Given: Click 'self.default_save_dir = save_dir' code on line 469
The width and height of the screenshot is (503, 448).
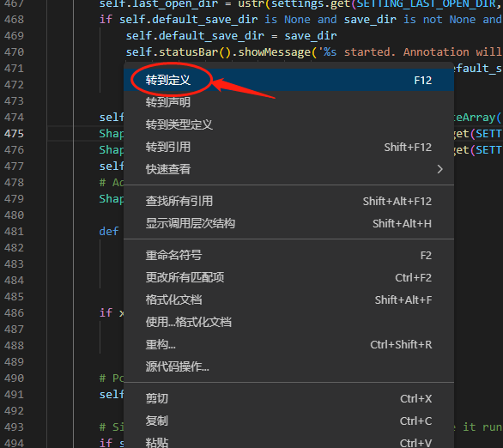Looking at the screenshot, I should coord(231,35).
